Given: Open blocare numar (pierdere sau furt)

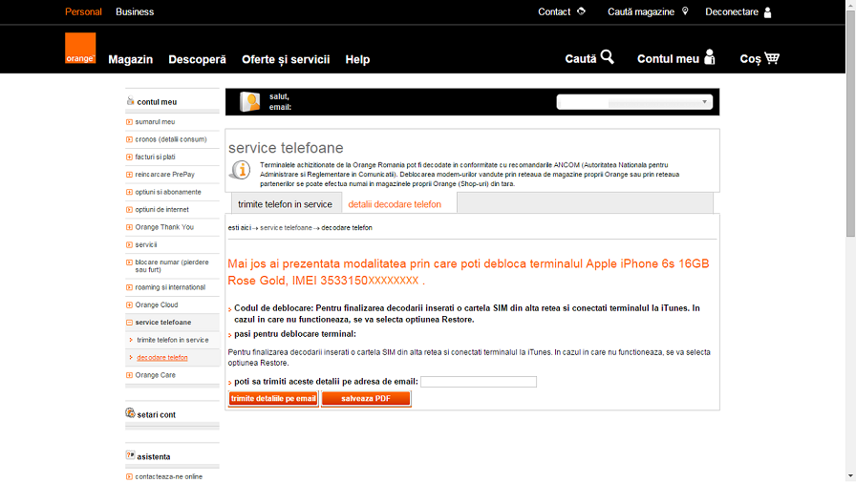Looking at the screenshot, I should coord(172,266).
